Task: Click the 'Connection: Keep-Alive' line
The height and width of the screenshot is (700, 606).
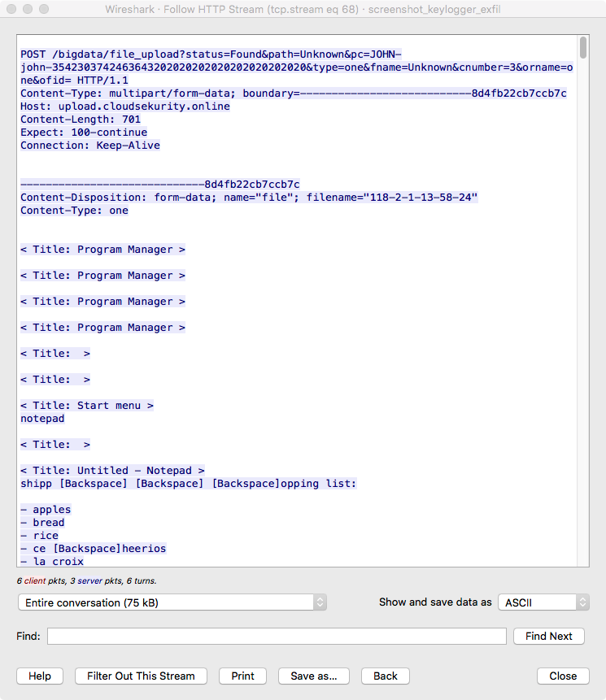Action: point(90,145)
